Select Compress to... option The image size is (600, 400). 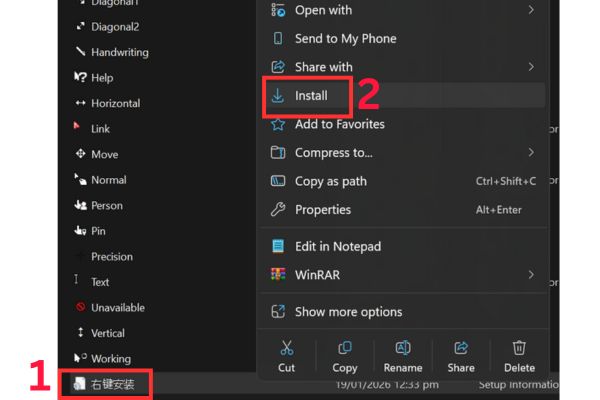pos(404,153)
